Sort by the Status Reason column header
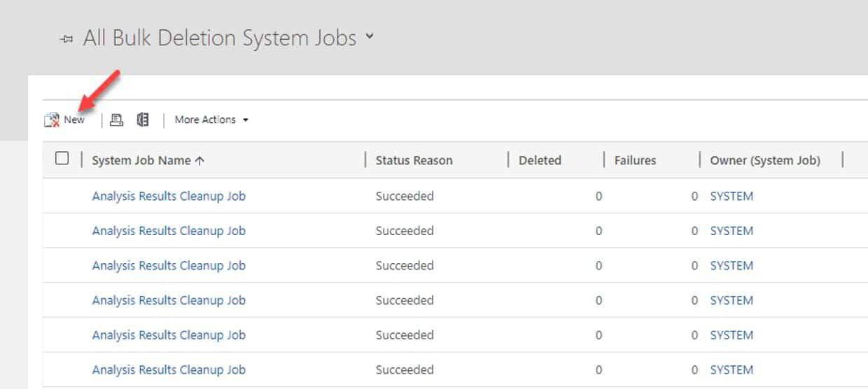The width and height of the screenshot is (868, 389). pyautogui.click(x=414, y=160)
